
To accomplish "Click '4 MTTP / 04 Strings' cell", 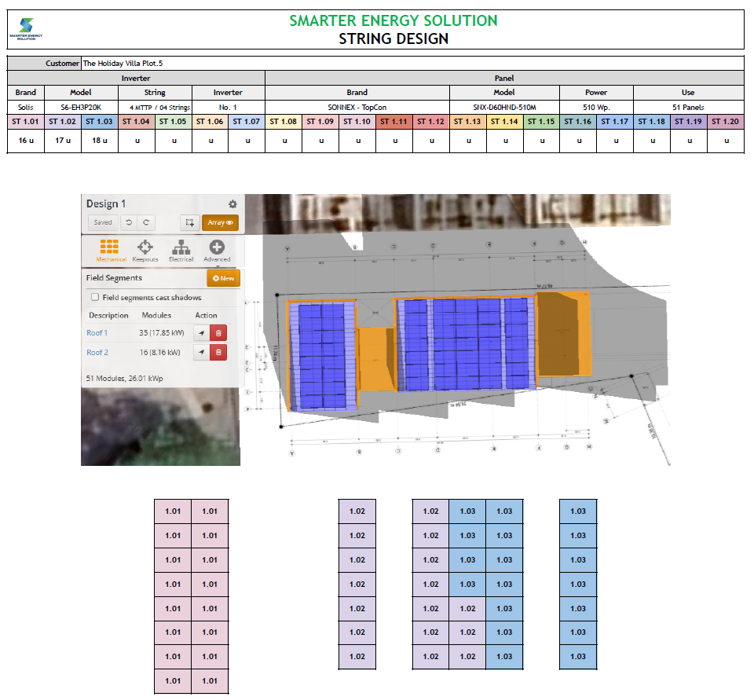I will point(155,108).
